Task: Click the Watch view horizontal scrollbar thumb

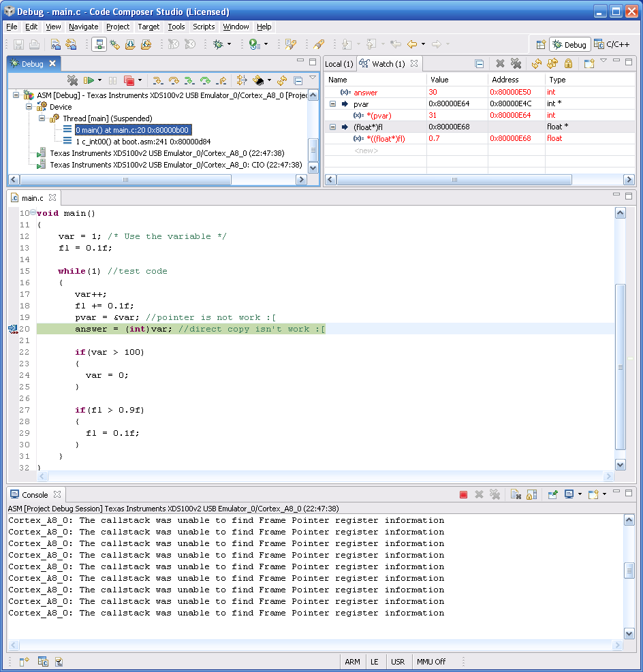Action: click(454, 180)
